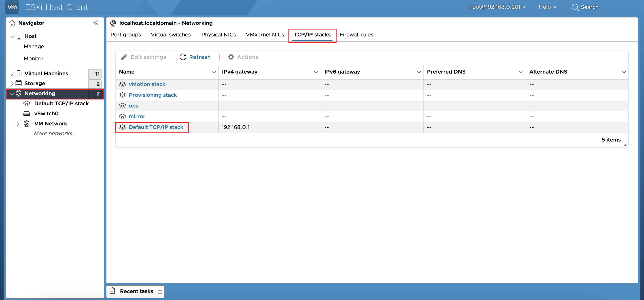Image resolution: width=644 pixels, height=300 pixels.
Task: Click the vMotion stack row icon
Action: (123, 84)
